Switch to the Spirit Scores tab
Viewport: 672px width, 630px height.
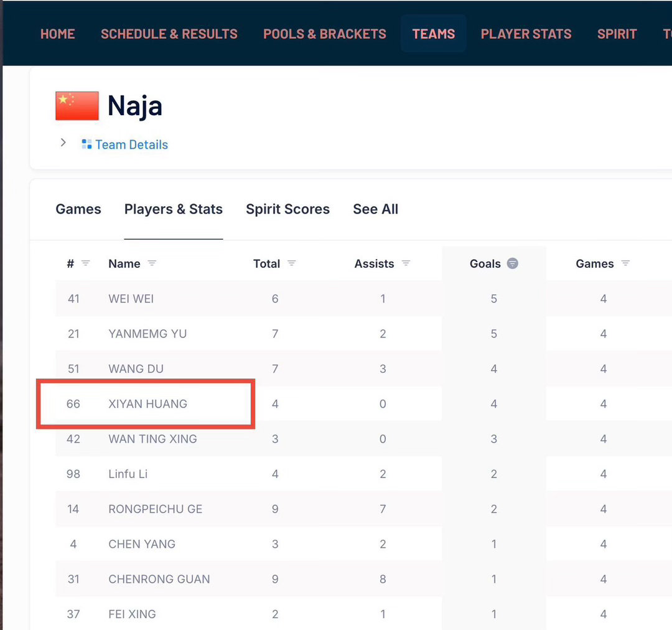coord(287,209)
